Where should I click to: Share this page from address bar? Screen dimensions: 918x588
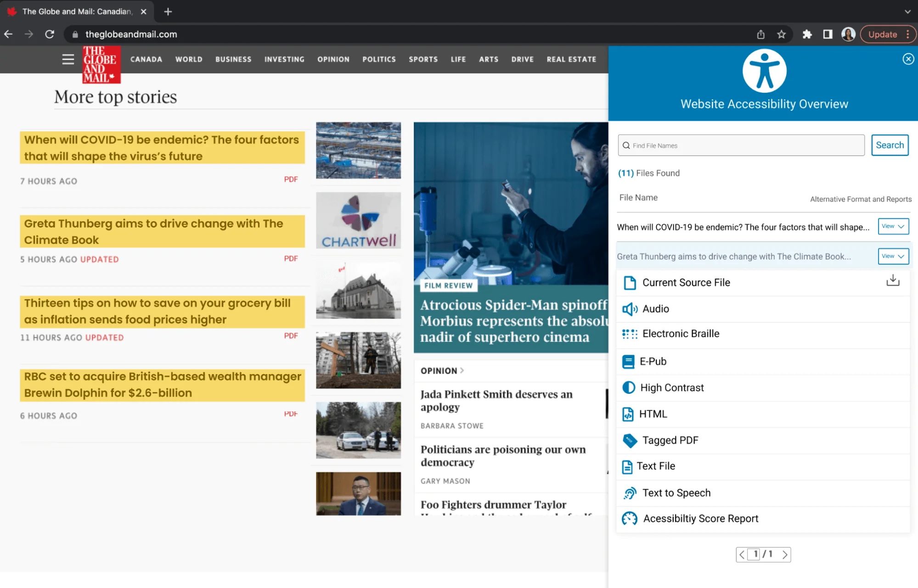click(x=761, y=34)
